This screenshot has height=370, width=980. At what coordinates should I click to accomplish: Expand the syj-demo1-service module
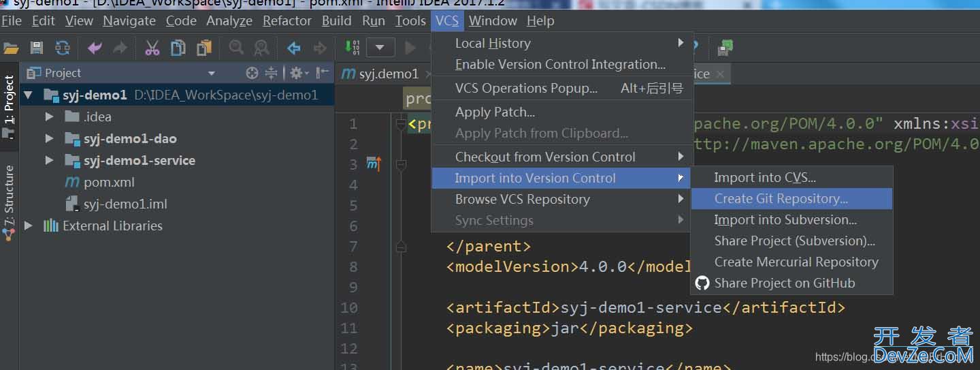[x=49, y=160]
